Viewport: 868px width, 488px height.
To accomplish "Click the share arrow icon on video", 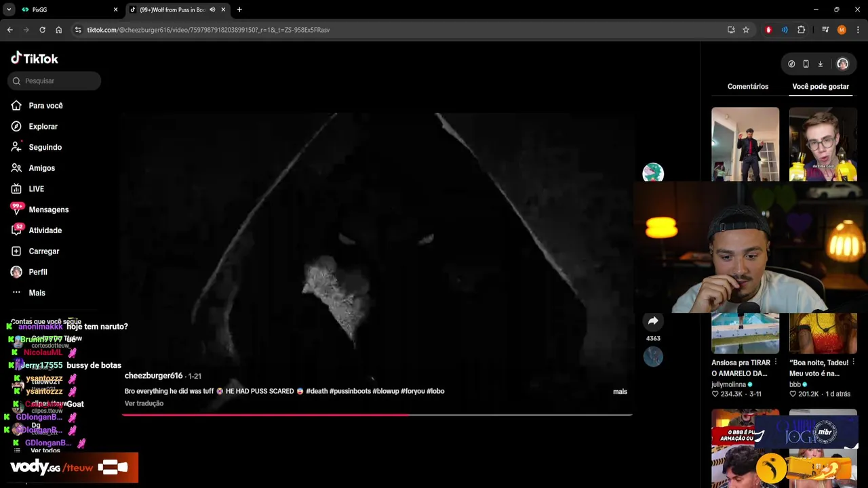I will (653, 321).
